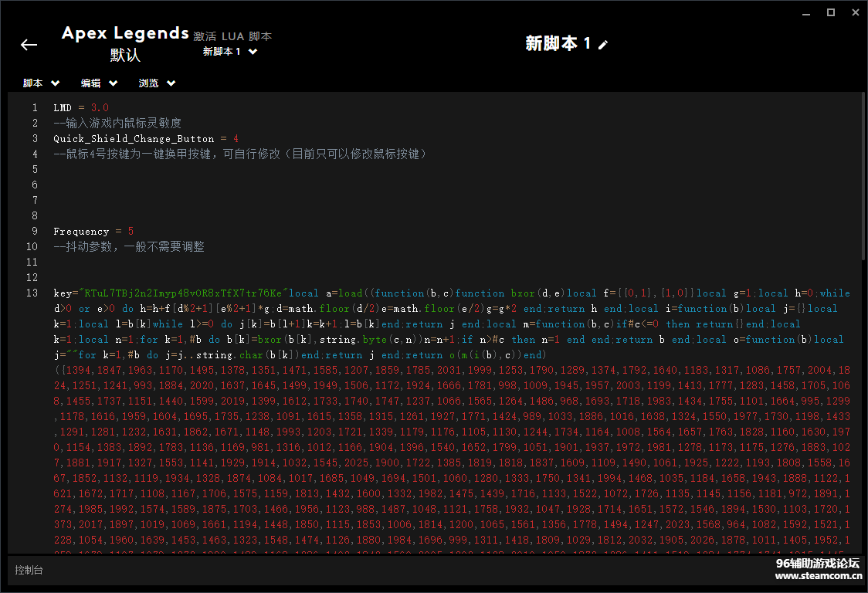Maximize the G HUB window

click(831, 12)
